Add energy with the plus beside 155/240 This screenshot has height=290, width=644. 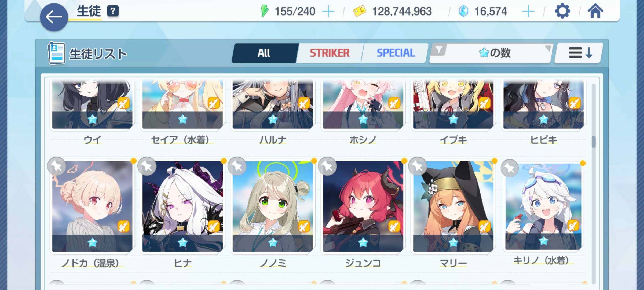pos(328,12)
